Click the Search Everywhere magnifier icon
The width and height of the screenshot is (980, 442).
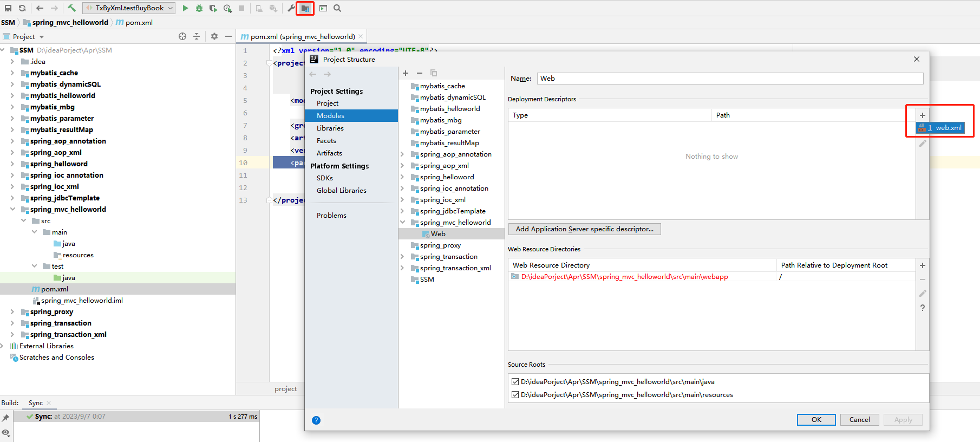point(337,8)
